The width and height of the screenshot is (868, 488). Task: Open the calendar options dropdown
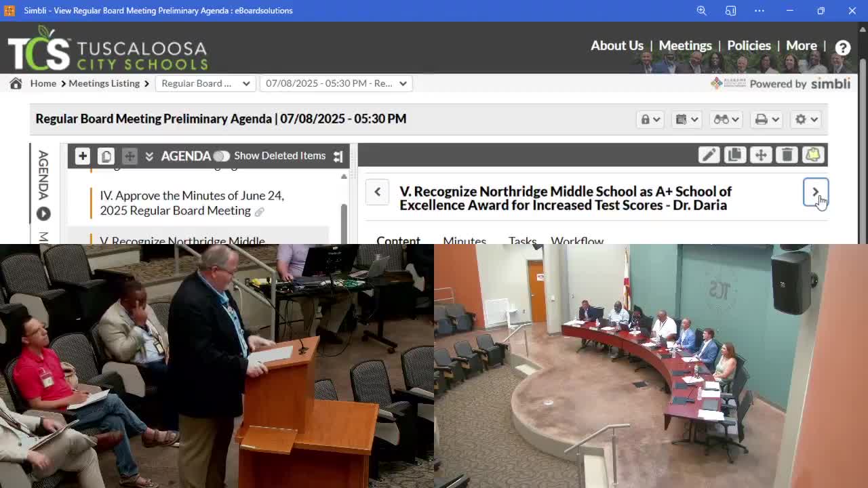[687, 119]
